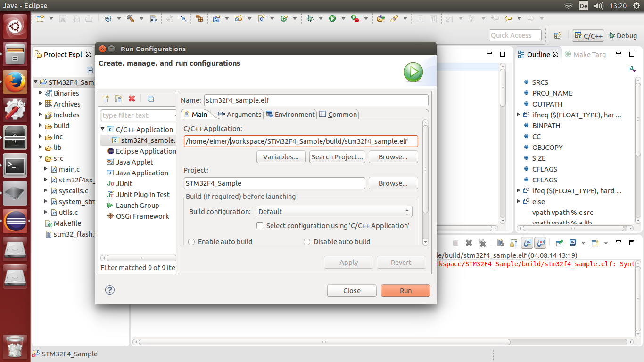Collapse all configuration types in the dialog
Screen dimensions: 644x362
pyautogui.click(x=150, y=99)
